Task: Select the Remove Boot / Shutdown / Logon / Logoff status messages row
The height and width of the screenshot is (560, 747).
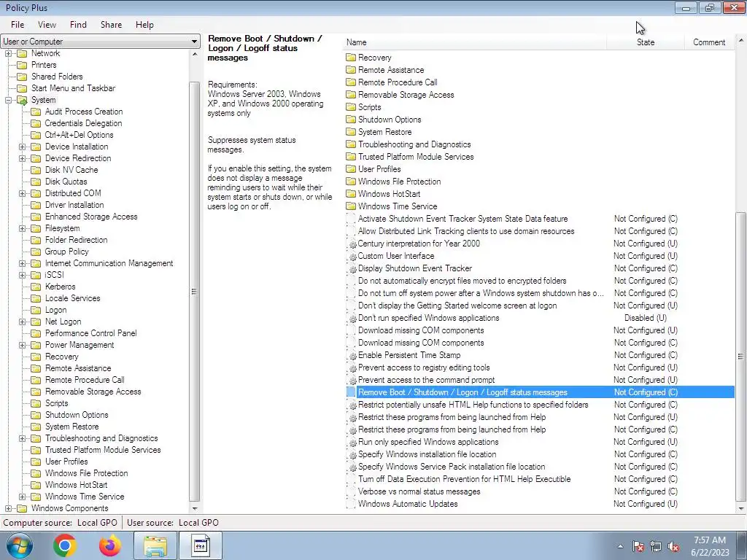Action: coord(540,392)
